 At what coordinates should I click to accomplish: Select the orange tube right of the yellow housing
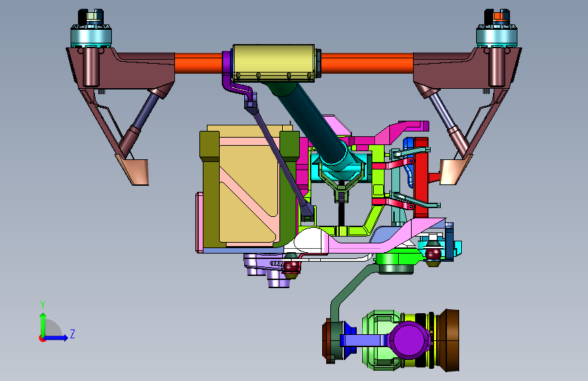point(367,63)
